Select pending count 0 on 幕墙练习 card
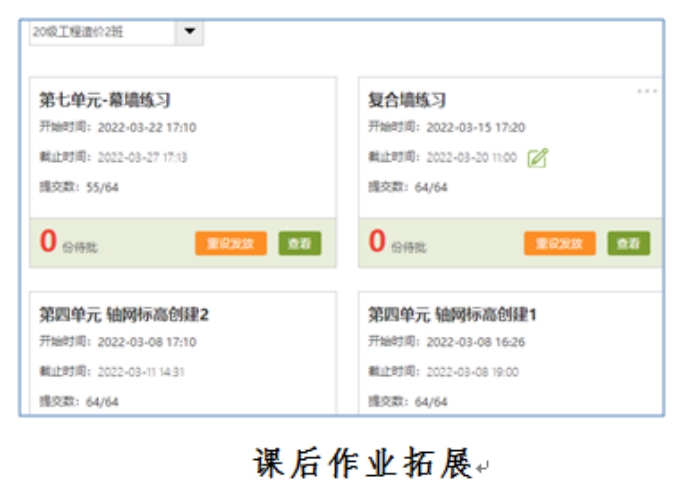Image resolution: width=687 pixels, height=490 pixels. point(48,242)
